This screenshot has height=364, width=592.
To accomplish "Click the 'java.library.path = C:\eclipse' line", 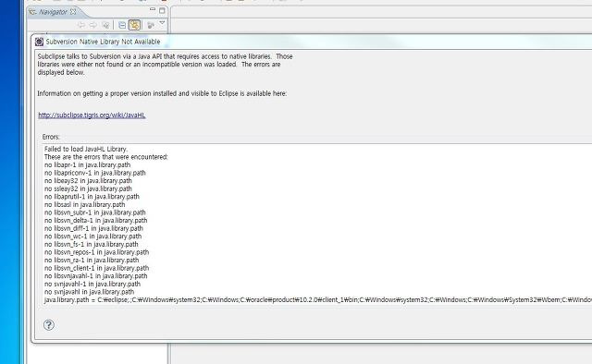I will [x=318, y=299].
